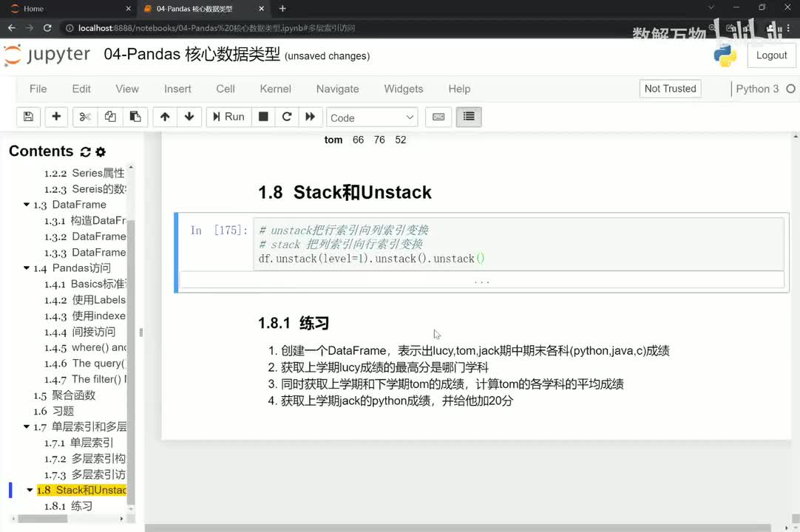Go to 1.4.5 where() entry in Contents
Image resolution: width=800 pixels, height=532 pixels.
(x=85, y=347)
